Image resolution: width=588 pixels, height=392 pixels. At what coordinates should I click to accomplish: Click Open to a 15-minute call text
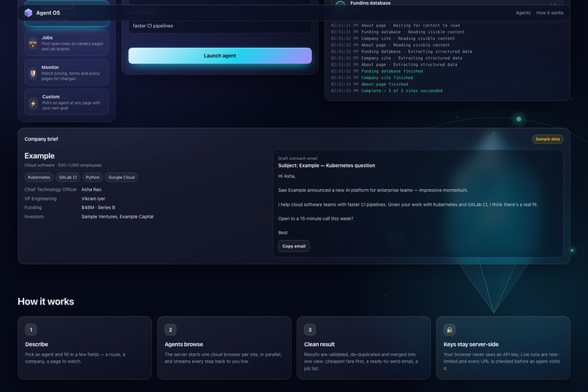coord(315,219)
